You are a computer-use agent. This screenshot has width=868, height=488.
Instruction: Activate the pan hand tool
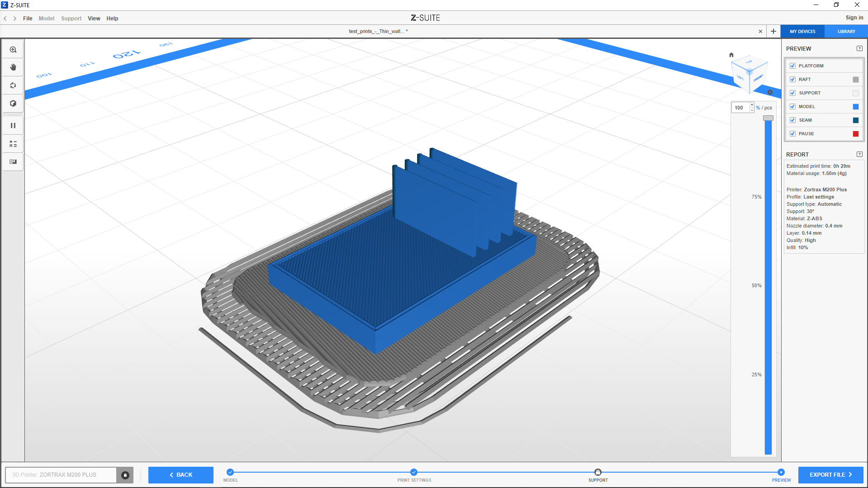pos(13,67)
